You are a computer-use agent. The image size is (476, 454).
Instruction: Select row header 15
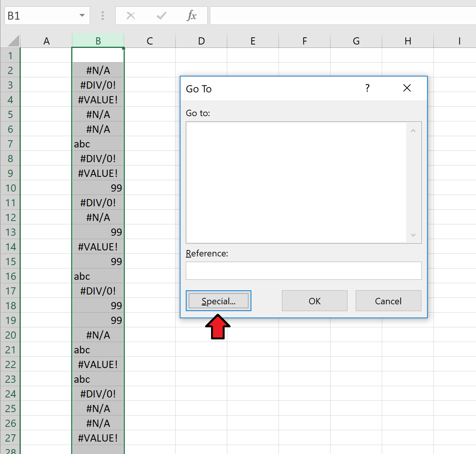pos(10,261)
